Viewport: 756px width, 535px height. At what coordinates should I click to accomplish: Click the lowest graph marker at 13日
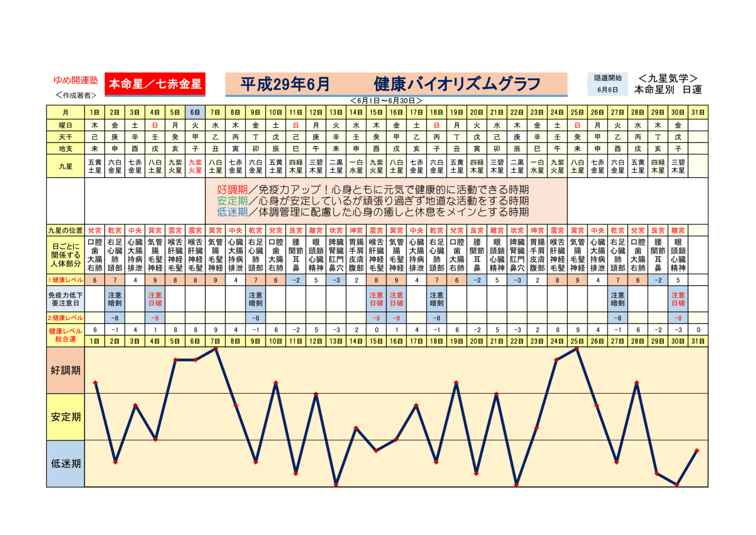(336, 485)
